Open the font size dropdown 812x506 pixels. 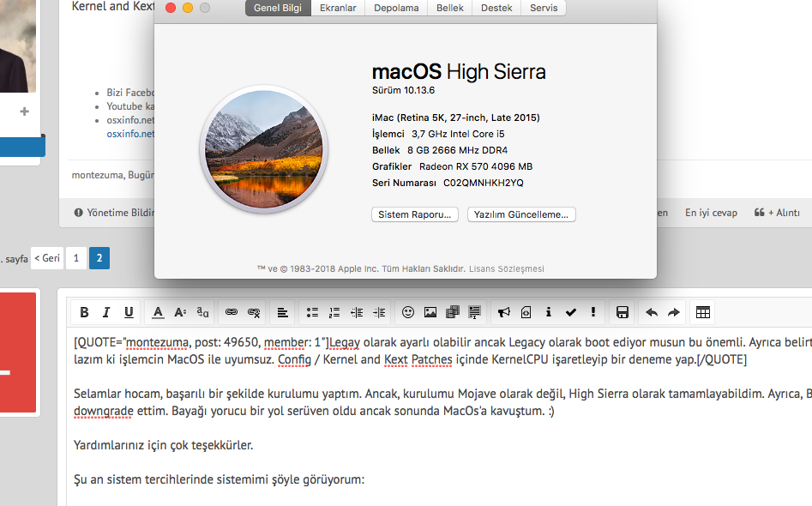(180, 312)
